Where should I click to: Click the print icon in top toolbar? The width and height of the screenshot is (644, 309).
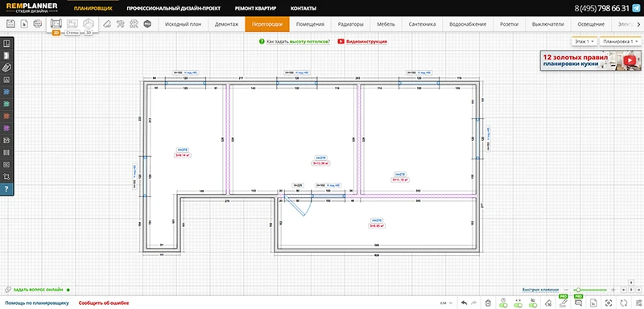[37, 24]
